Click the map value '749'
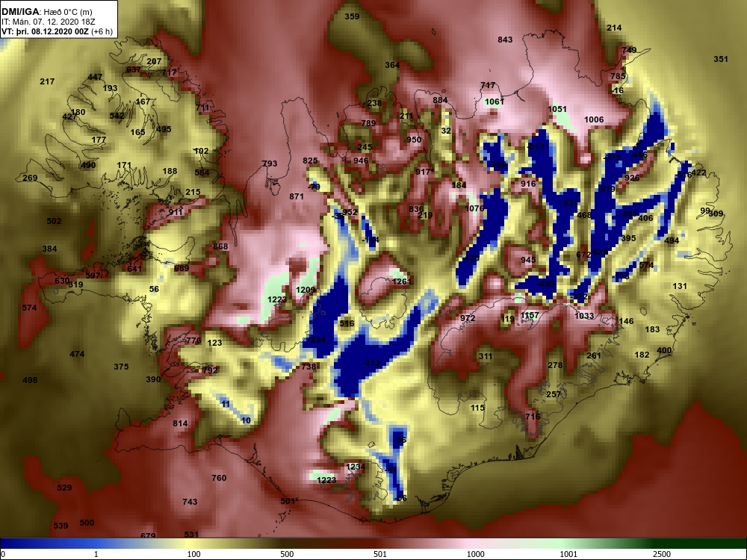747x560 pixels. [x=629, y=50]
